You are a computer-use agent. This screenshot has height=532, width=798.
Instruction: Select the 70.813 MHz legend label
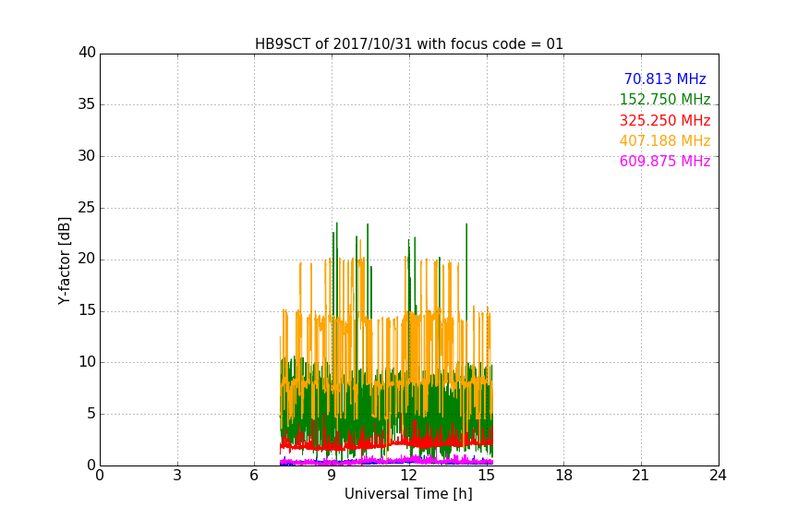pos(665,79)
